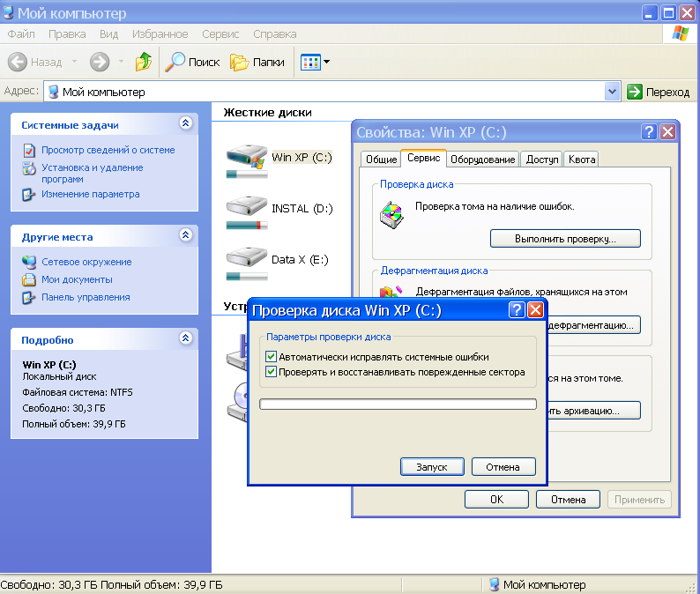This screenshot has height=594, width=700.
Task: Expand the address bar dropdown arrow
Action: 613,92
